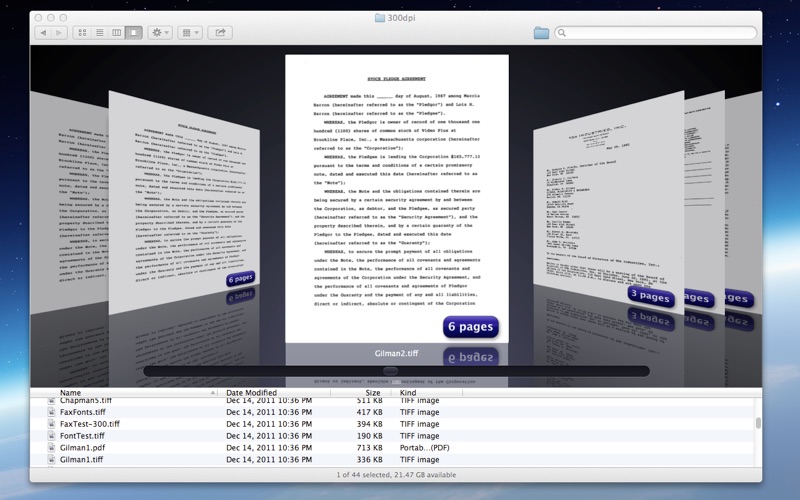This screenshot has width=800, height=500.
Task: Select FaxFonts.tiff in the file list
Action: (x=83, y=411)
